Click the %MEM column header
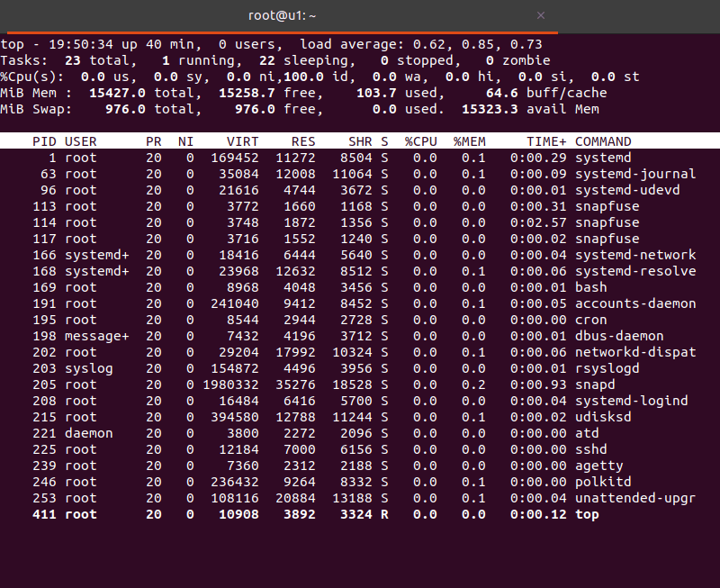The width and height of the screenshot is (720, 588). point(469,141)
